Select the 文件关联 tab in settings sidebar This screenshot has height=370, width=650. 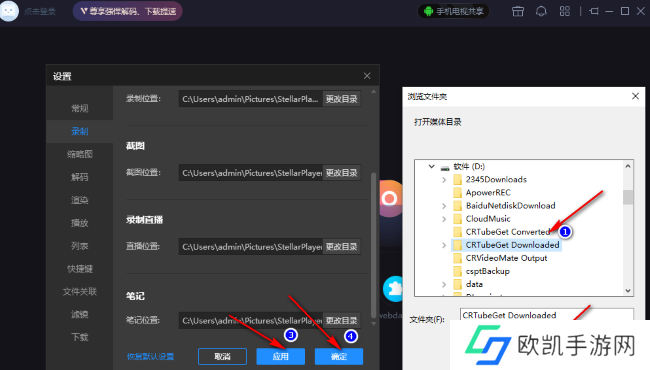(x=80, y=292)
